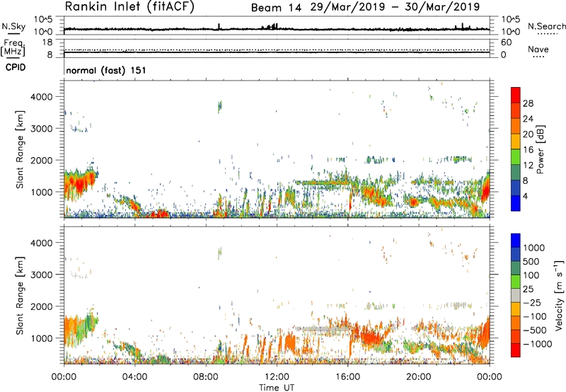This screenshot has width=566, height=392.
Task: Click the '28' power scale value
Action: [528, 103]
